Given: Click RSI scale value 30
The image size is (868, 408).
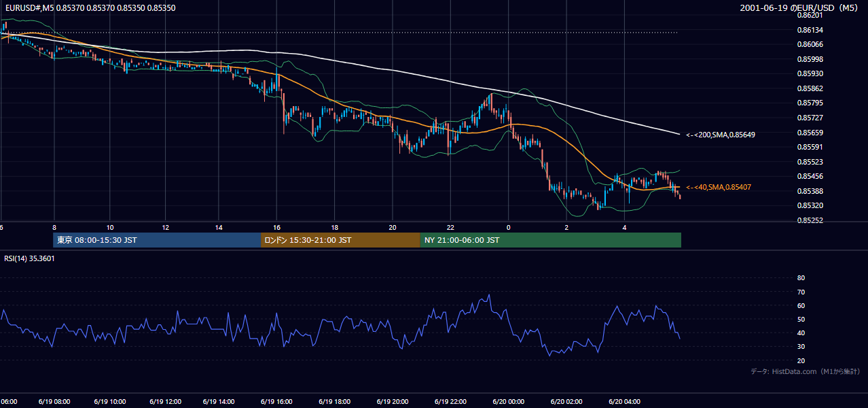Looking at the screenshot, I should coord(801,347).
